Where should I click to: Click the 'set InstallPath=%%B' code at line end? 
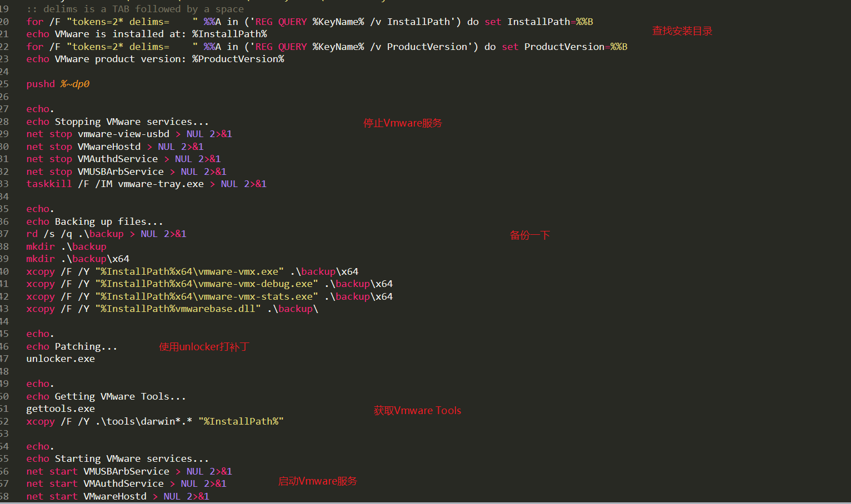(x=539, y=22)
